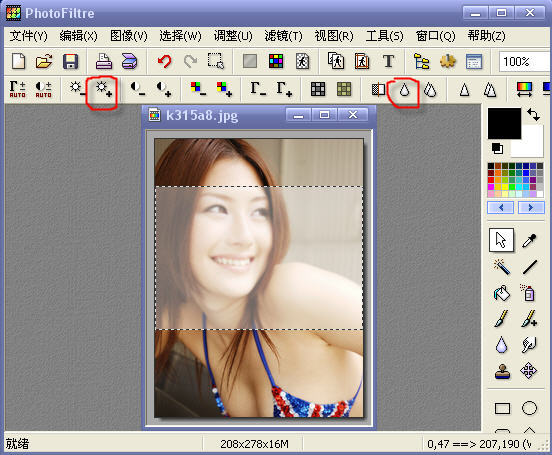Choose the paintbrush tool
The height and width of the screenshot is (455, 552).
(x=501, y=318)
